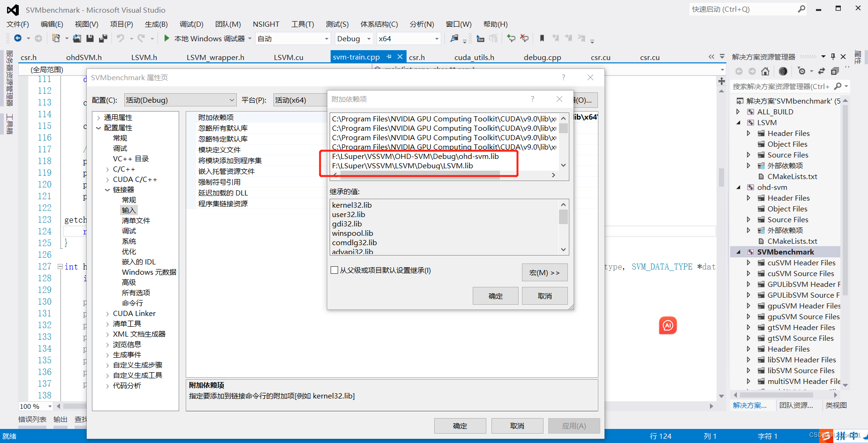The width and height of the screenshot is (868, 443).
Task: Click 确定 in the 附加依赖项 dialog
Action: [x=495, y=296]
